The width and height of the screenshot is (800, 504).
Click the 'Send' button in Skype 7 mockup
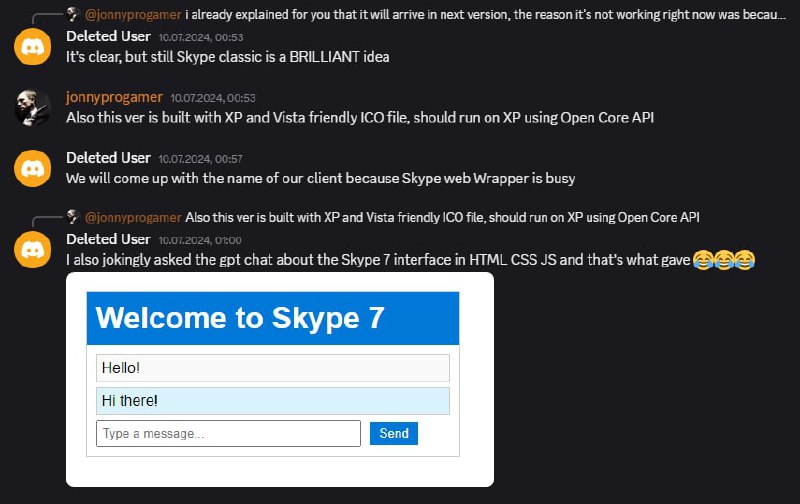click(x=394, y=434)
